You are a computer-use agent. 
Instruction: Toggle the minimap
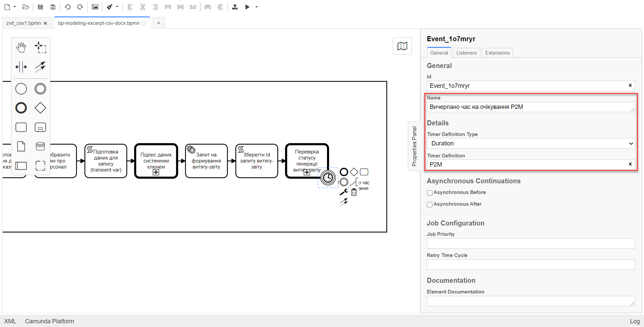tap(402, 46)
